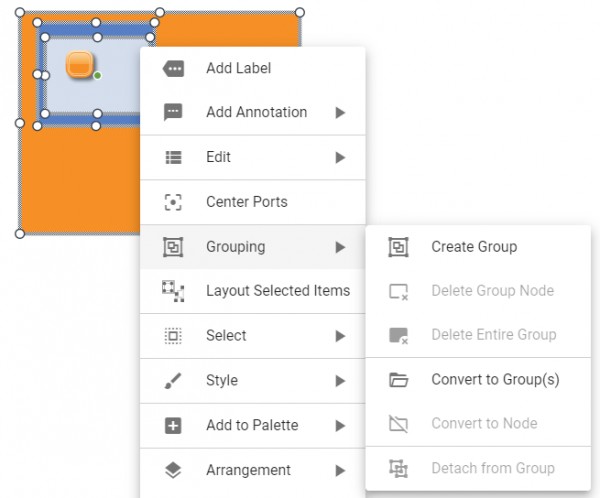600x498 pixels.
Task: Expand the Edit submenu arrow
Action: tap(340, 157)
